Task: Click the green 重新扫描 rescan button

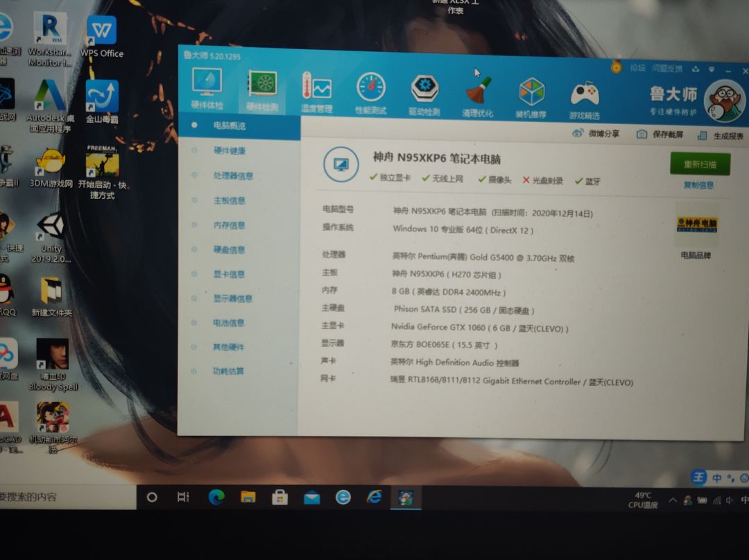Action: pyautogui.click(x=700, y=164)
